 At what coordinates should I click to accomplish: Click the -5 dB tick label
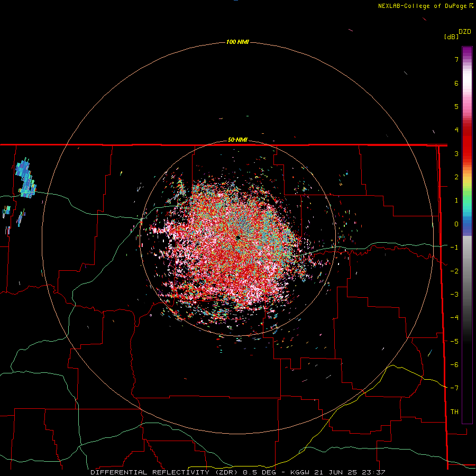coord(454,342)
